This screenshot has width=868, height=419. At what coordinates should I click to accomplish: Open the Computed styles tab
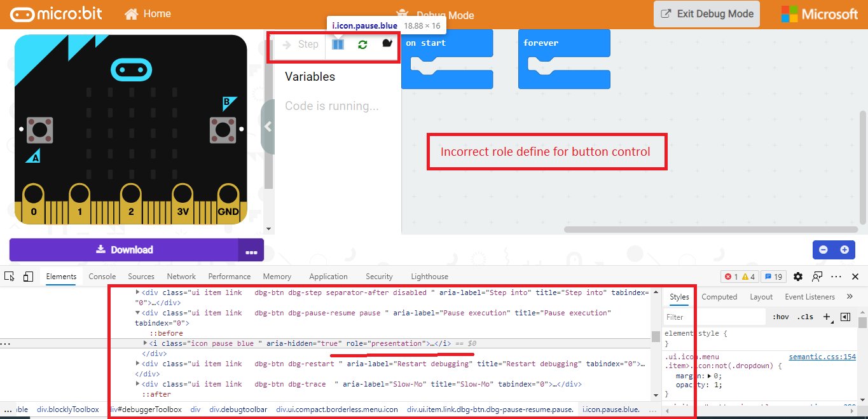click(719, 296)
